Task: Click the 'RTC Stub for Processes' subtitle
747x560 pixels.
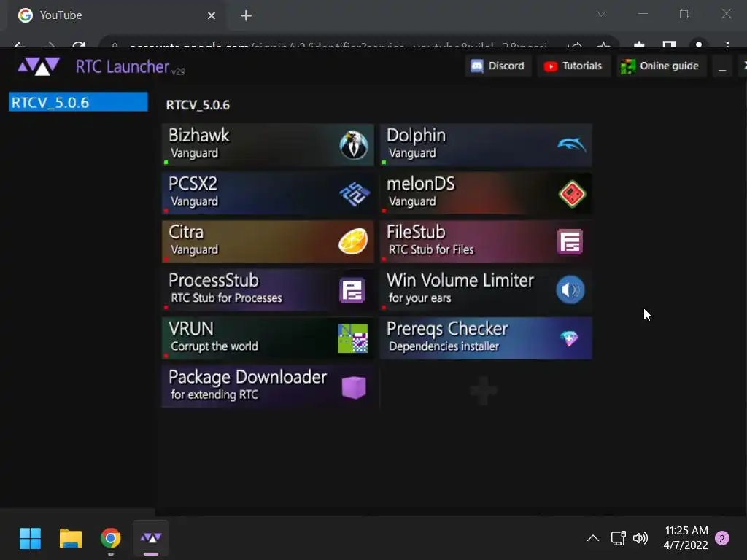Action: 226,297
